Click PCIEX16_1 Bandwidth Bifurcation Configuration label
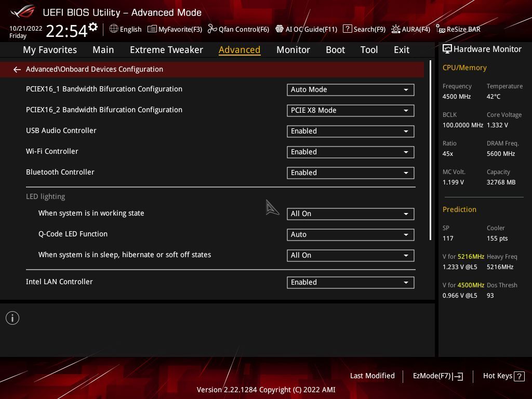 click(104, 89)
